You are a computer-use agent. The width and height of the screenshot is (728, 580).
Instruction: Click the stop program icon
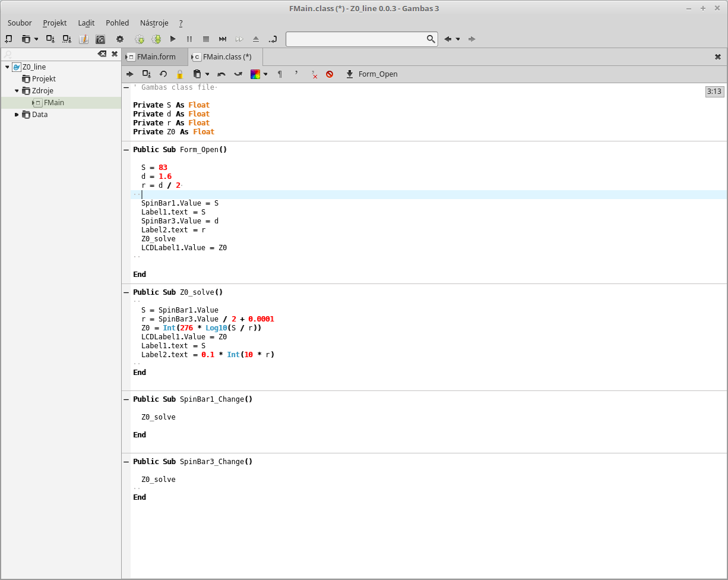click(x=206, y=39)
